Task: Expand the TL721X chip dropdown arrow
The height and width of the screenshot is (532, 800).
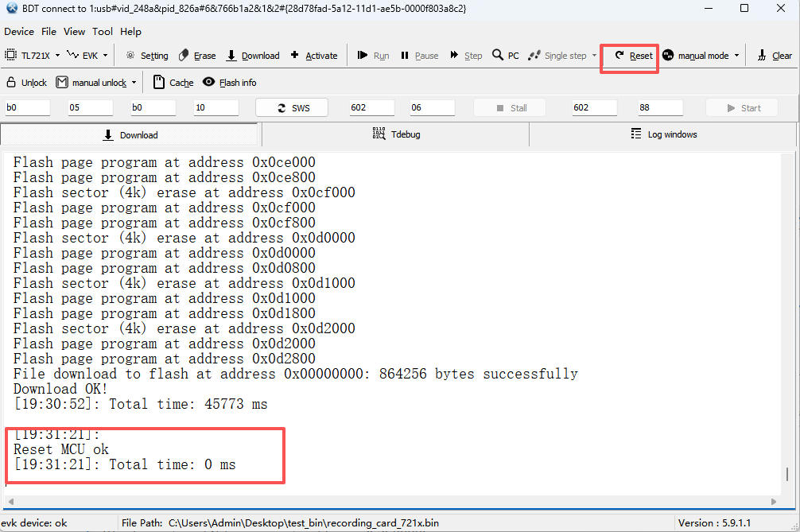Action: click(57, 55)
